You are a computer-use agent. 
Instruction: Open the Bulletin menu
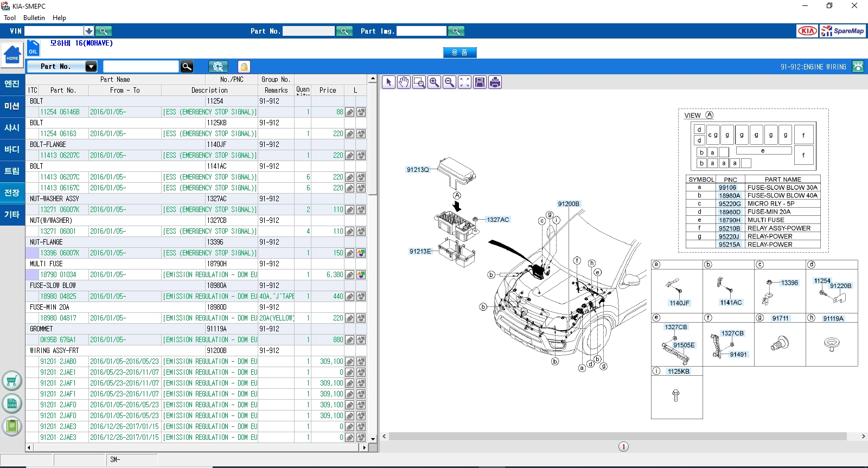34,18
